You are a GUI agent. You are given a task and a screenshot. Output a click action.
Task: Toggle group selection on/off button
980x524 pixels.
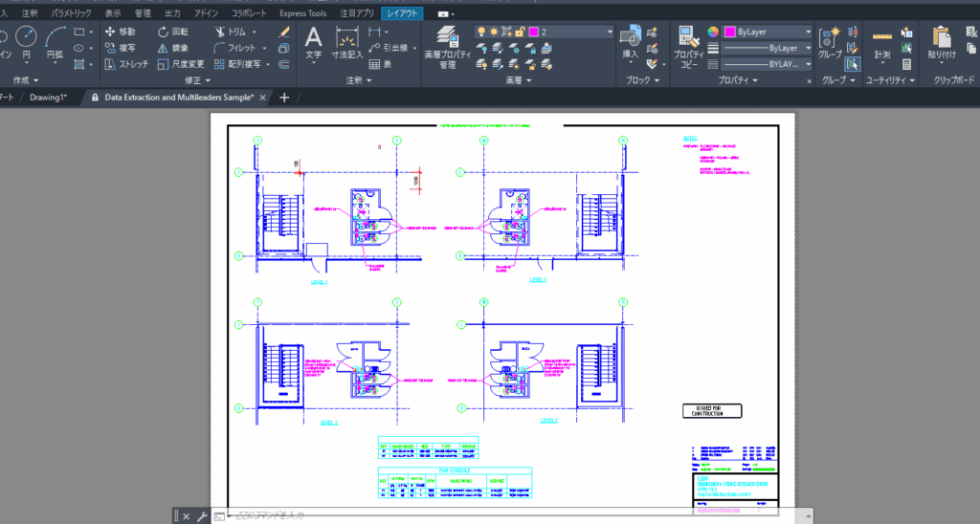point(852,64)
